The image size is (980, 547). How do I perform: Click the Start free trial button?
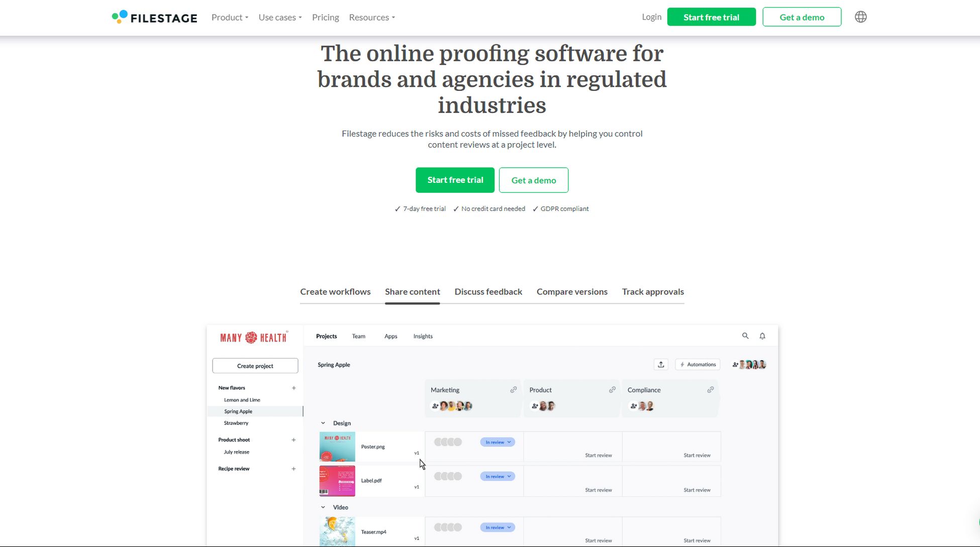(x=455, y=180)
